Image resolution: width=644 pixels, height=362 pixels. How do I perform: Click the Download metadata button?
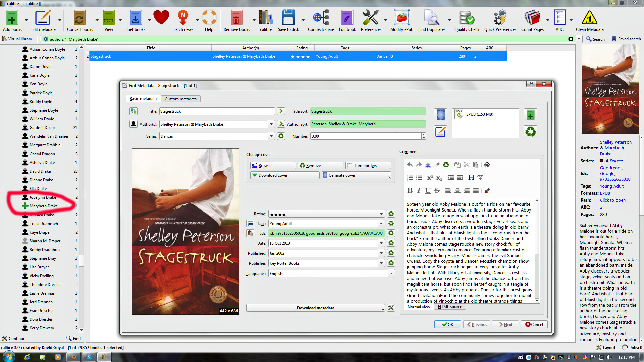click(315, 308)
